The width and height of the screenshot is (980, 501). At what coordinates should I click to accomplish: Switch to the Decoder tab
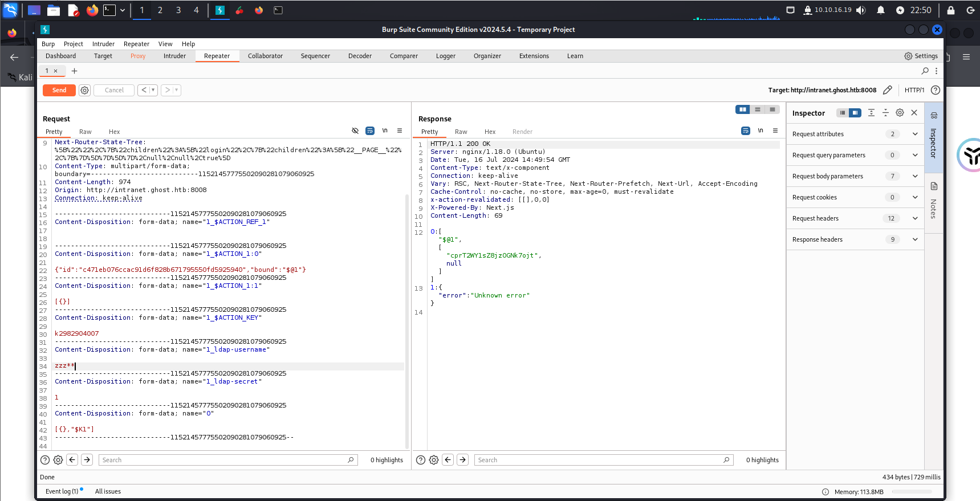(x=360, y=56)
